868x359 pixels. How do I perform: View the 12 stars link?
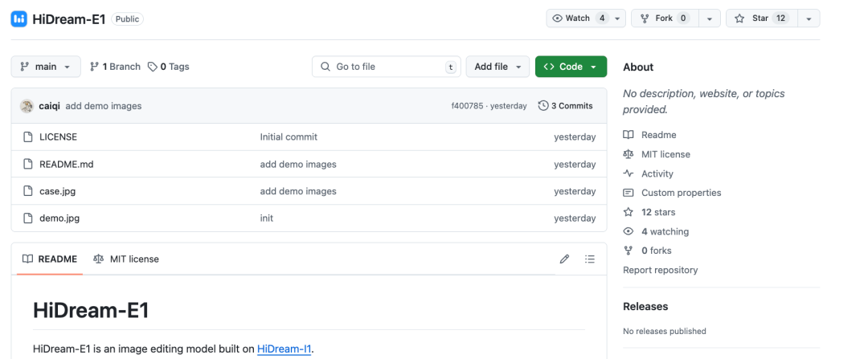point(658,212)
